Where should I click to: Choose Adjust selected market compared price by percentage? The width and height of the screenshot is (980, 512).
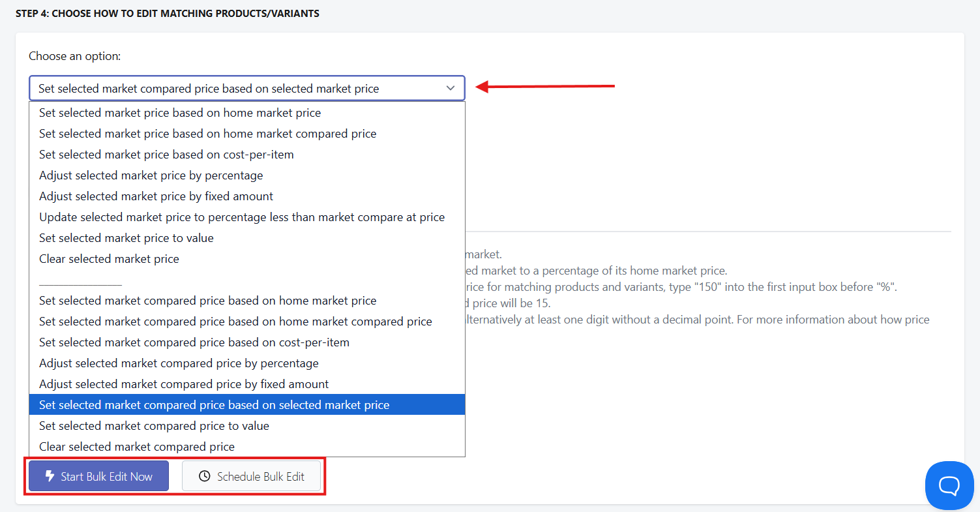(247, 363)
